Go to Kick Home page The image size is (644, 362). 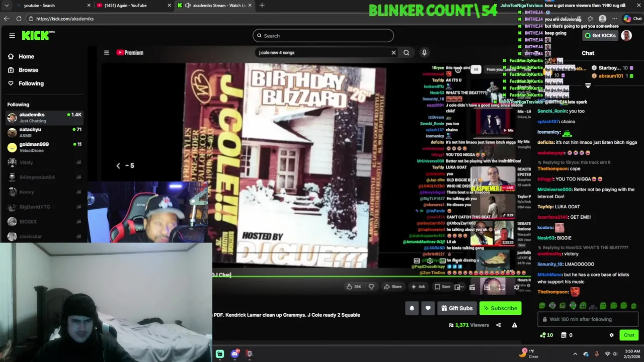(x=21, y=56)
